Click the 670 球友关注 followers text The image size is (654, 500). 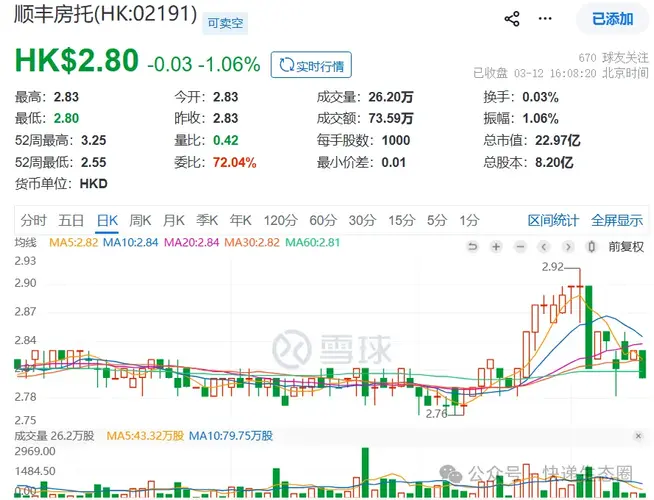(614, 58)
